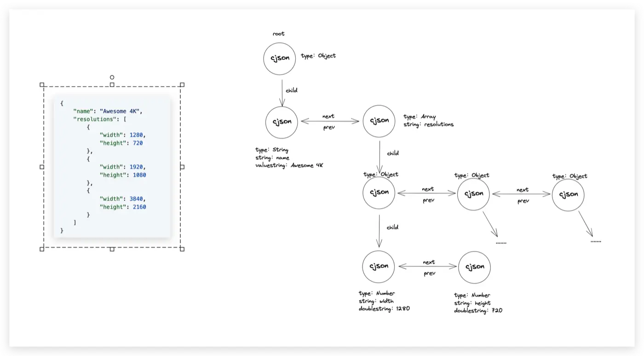Click the "valuestring: Awesome 4K" text label
Viewport: 644px width, 356px height.
289,165
